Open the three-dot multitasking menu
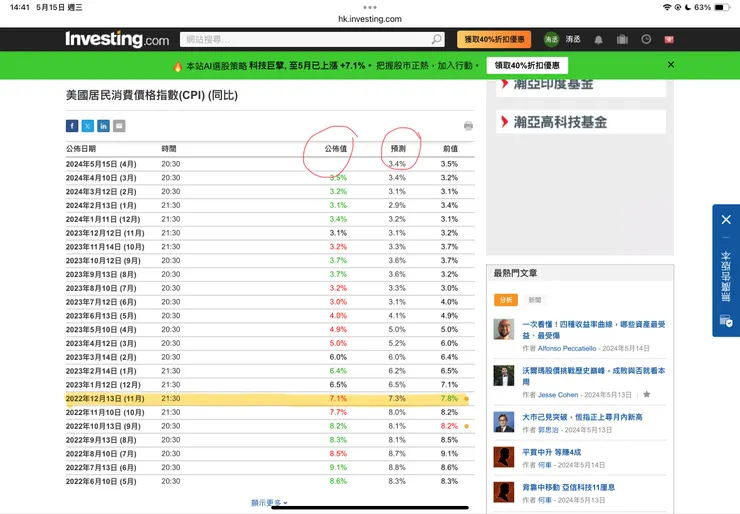The height and width of the screenshot is (514, 740). point(370,7)
